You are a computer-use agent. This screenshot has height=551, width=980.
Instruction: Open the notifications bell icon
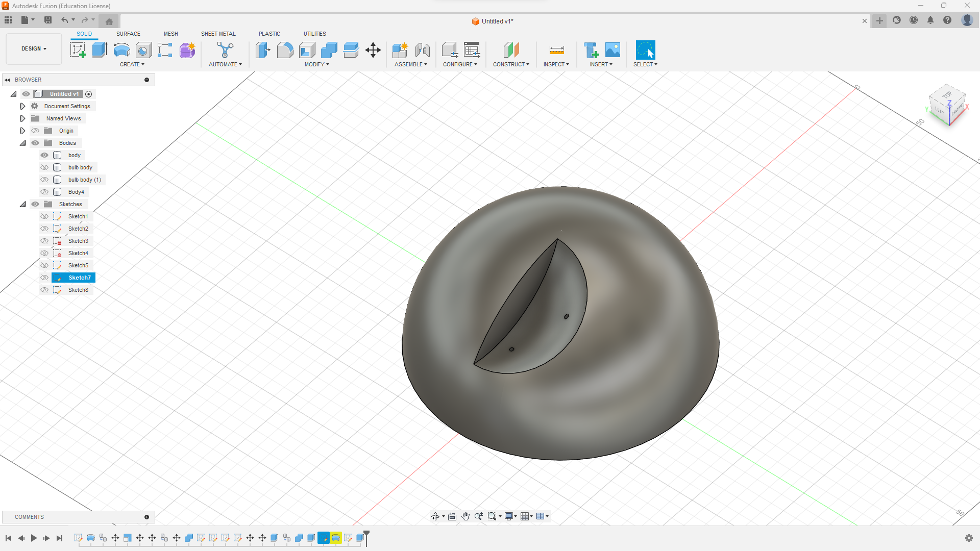930,20
